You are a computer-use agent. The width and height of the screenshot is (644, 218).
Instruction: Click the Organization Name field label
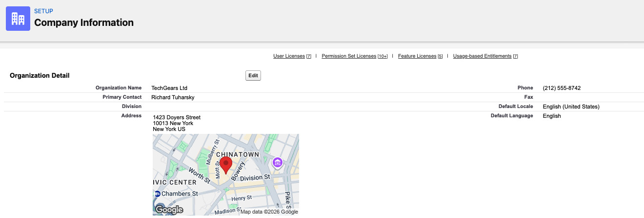coord(119,88)
